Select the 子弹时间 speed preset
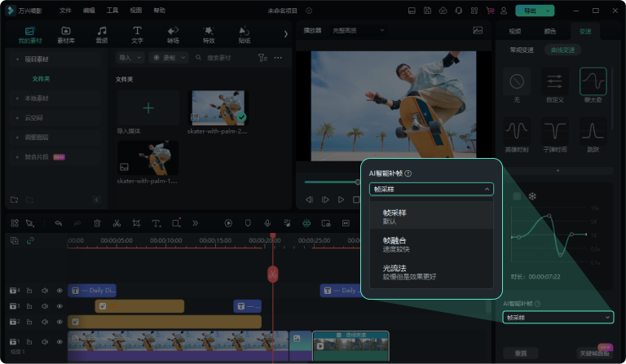The width and height of the screenshot is (626, 364). (555, 135)
